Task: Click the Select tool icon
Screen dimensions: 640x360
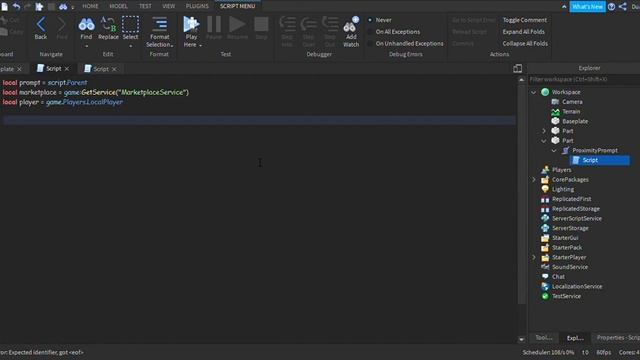Action: click(x=130, y=24)
